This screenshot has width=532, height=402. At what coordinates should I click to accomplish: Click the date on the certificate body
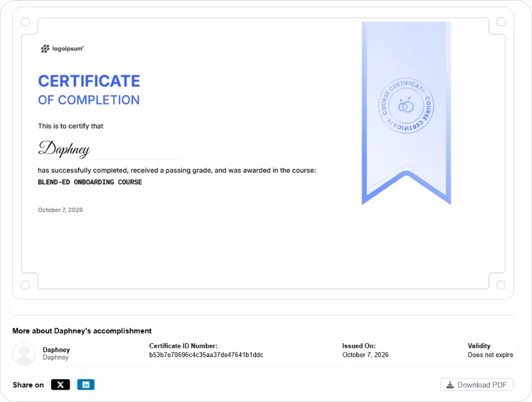pyautogui.click(x=60, y=210)
